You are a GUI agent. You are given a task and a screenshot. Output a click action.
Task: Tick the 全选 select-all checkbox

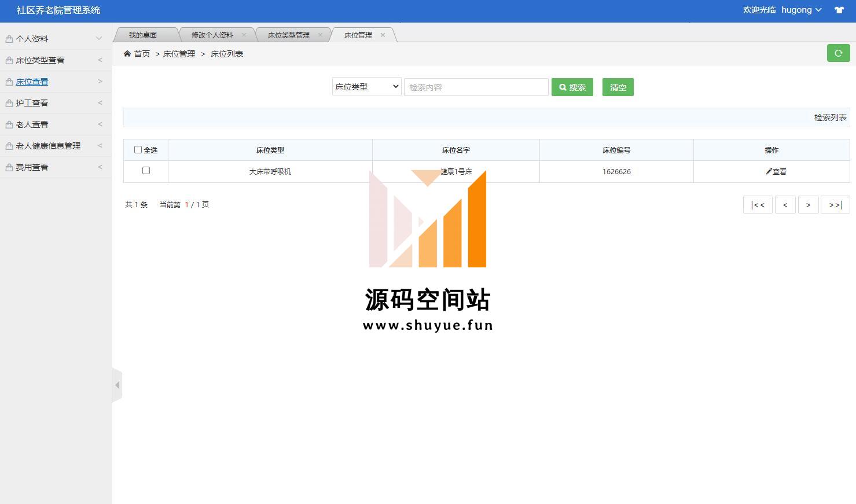[138, 149]
